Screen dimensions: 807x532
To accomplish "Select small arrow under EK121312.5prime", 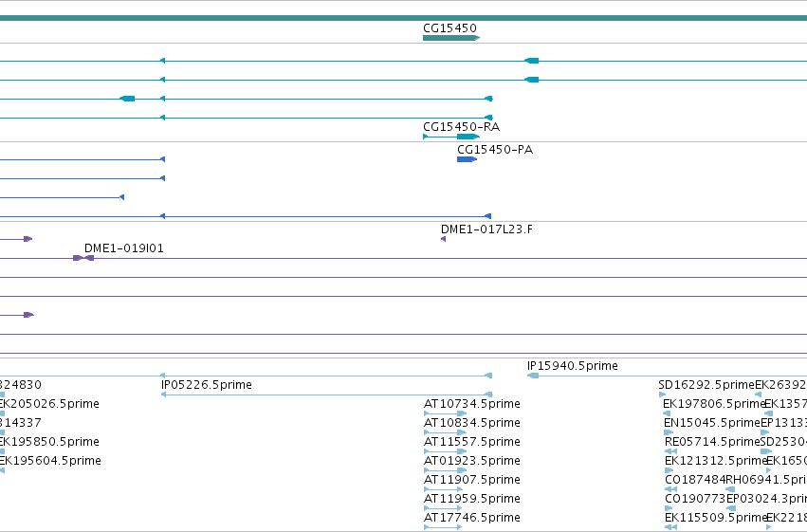I will point(669,470).
